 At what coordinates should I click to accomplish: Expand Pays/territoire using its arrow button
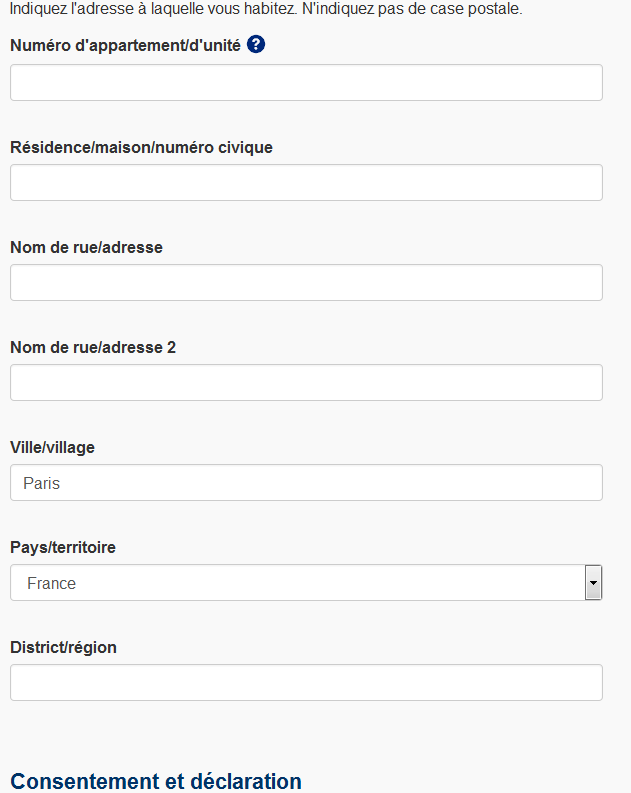(594, 583)
